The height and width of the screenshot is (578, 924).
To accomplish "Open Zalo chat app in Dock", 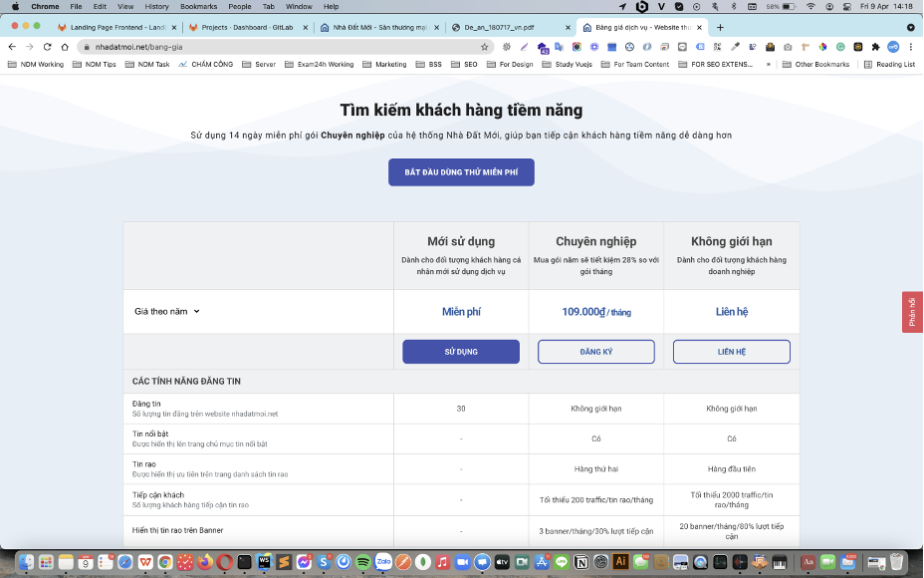I will coord(383,562).
